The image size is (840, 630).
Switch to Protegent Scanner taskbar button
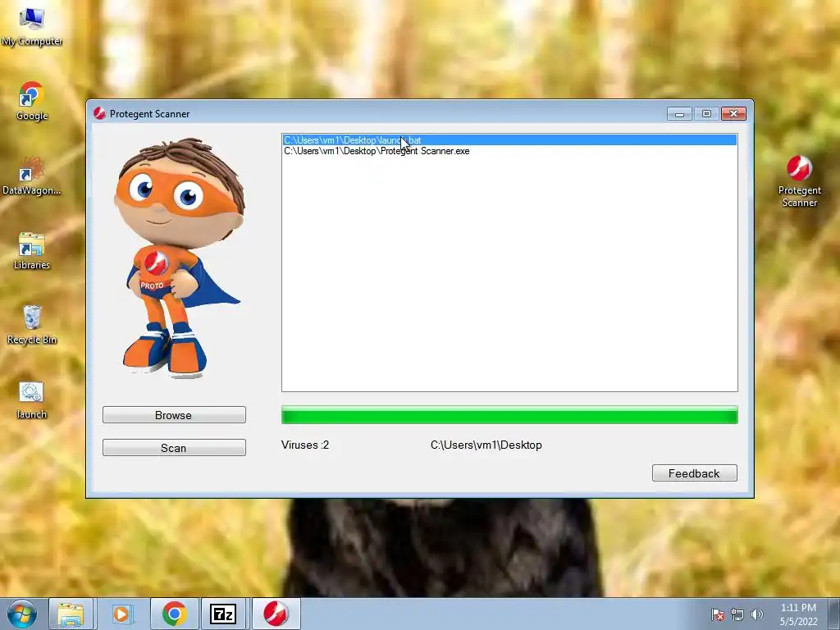tap(276, 614)
